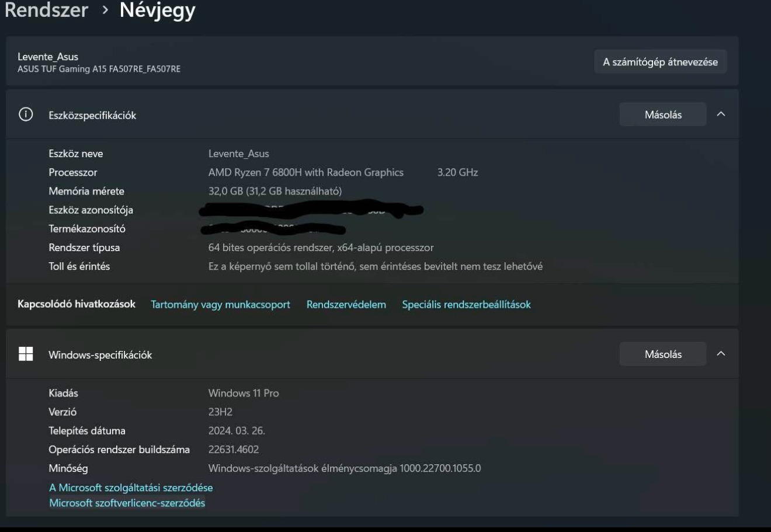Click the build number 22631.4602 text

[234, 449]
